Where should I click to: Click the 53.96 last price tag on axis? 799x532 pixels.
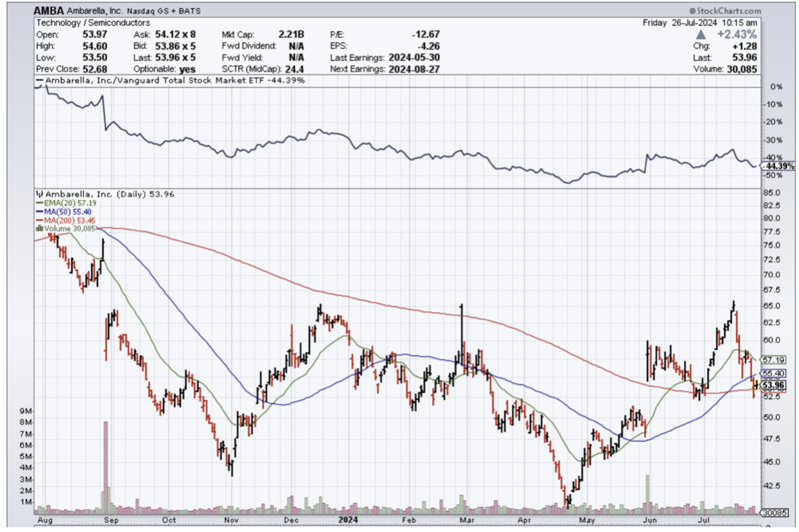tap(773, 386)
